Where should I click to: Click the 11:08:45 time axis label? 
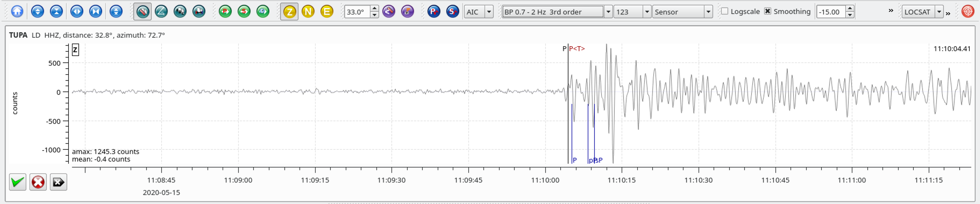coord(161,180)
